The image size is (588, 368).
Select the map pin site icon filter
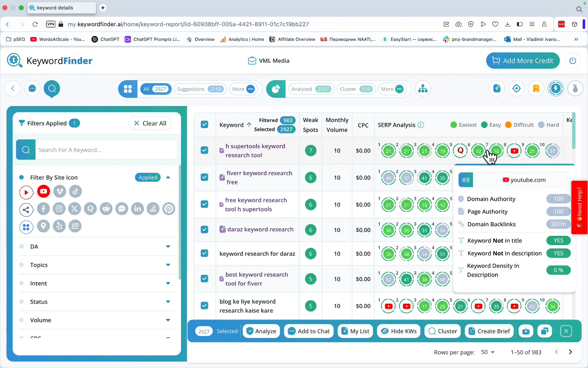[x=43, y=226]
